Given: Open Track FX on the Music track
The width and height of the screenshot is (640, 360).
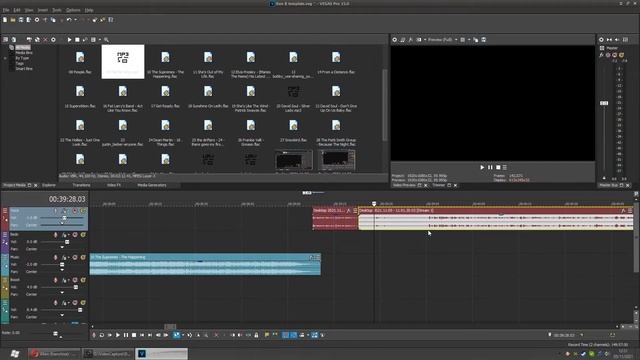Looking at the screenshot, I should (64, 258).
